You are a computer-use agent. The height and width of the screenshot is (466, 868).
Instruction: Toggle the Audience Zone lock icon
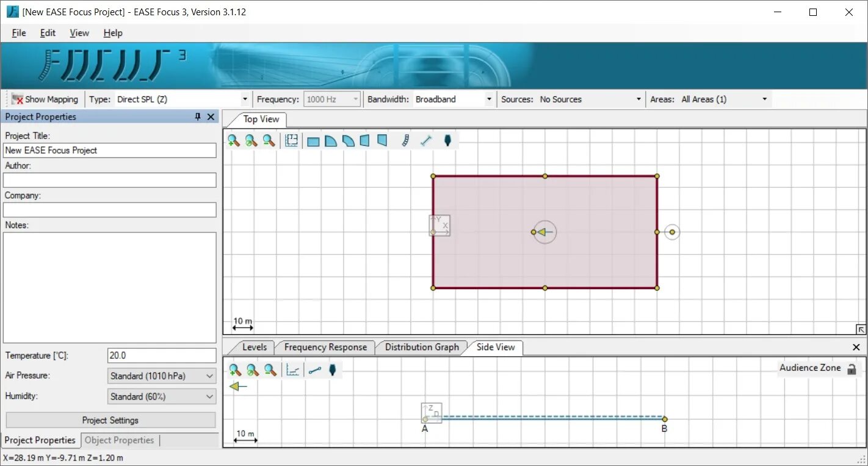[852, 368]
